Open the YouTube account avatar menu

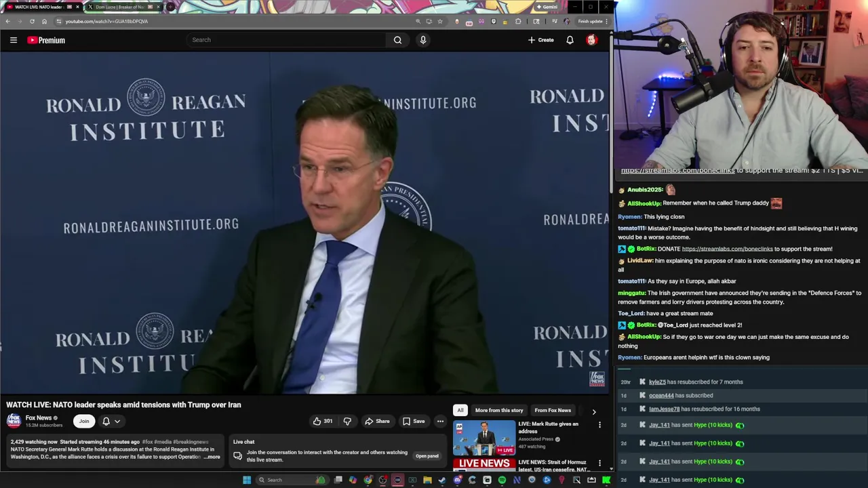point(591,40)
